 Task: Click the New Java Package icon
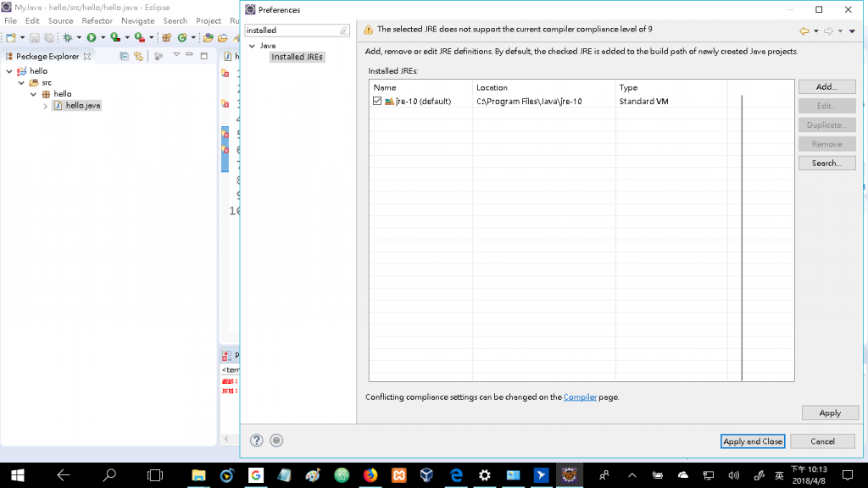tap(167, 37)
